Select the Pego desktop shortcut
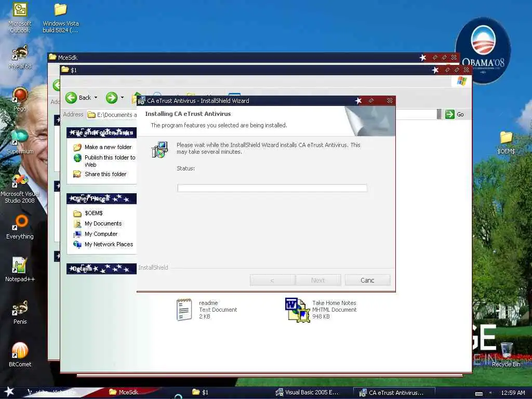This screenshot has height=399, width=532. [20, 99]
